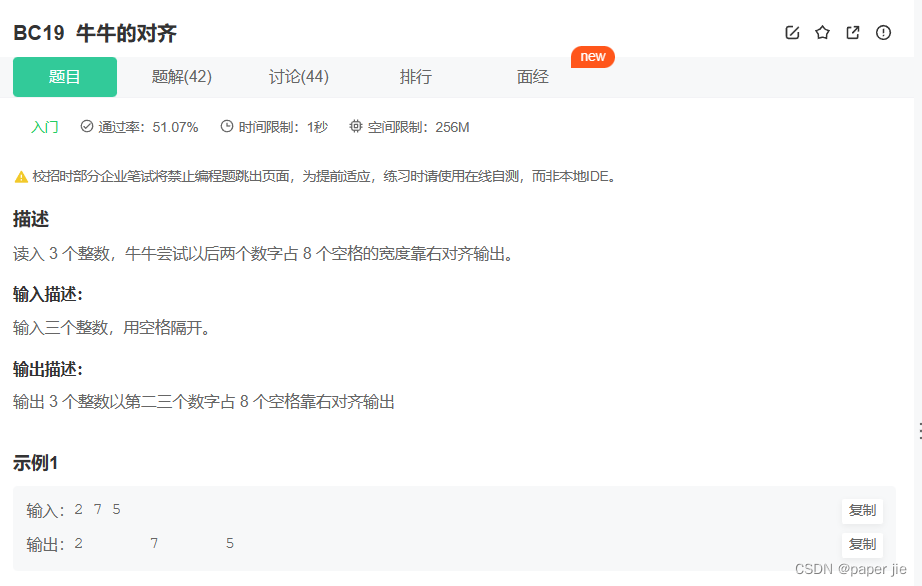The image size is (922, 586).
Task: Copy the example input with 复制
Action: click(862, 511)
